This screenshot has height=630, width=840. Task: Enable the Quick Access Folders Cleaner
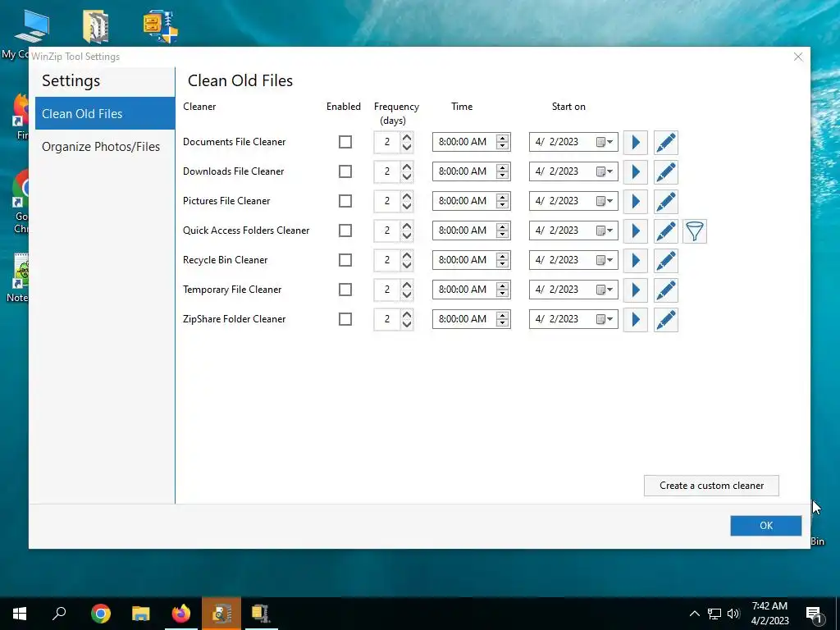tap(345, 231)
